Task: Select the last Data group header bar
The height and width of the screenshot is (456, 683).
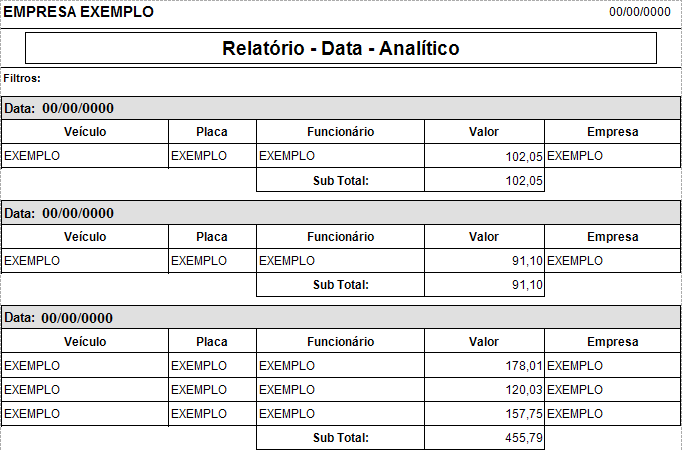Action: 341,318
